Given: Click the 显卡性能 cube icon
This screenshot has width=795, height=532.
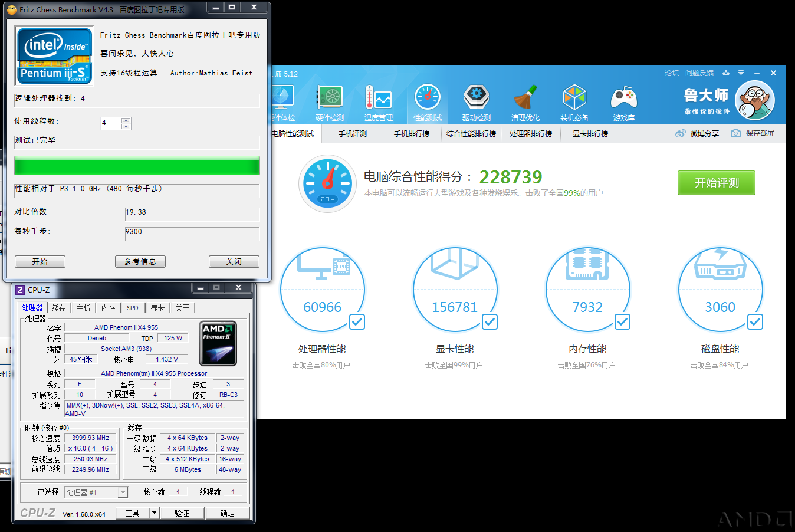Looking at the screenshot, I should (455, 264).
